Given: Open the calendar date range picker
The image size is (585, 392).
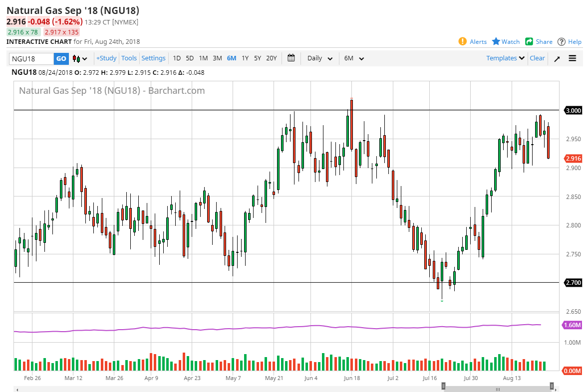Looking at the screenshot, I should pyautogui.click(x=291, y=58).
